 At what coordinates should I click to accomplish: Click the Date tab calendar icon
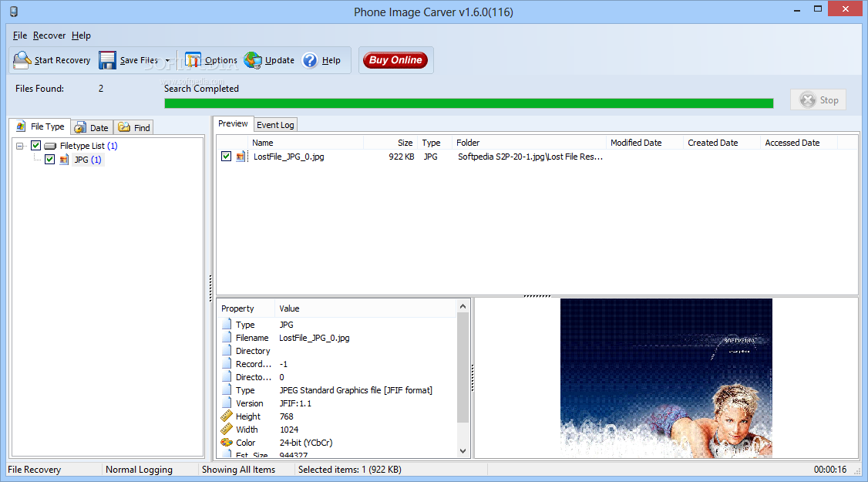80,128
